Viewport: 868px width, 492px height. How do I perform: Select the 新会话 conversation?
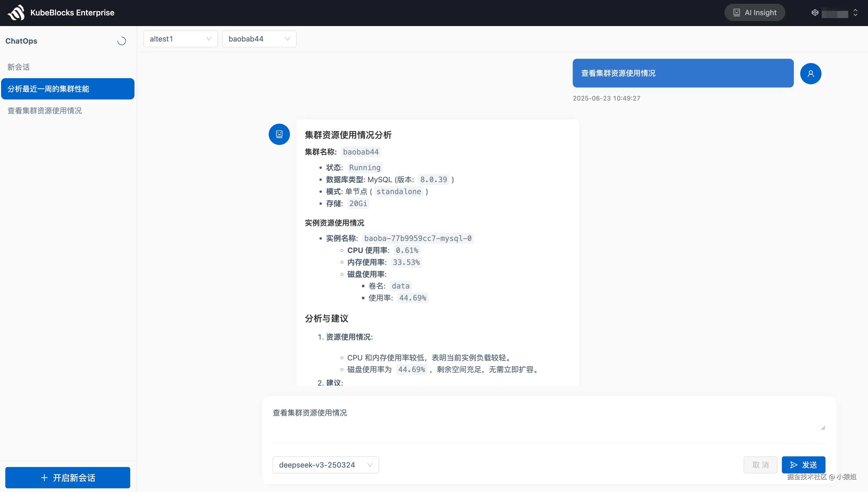[x=19, y=67]
